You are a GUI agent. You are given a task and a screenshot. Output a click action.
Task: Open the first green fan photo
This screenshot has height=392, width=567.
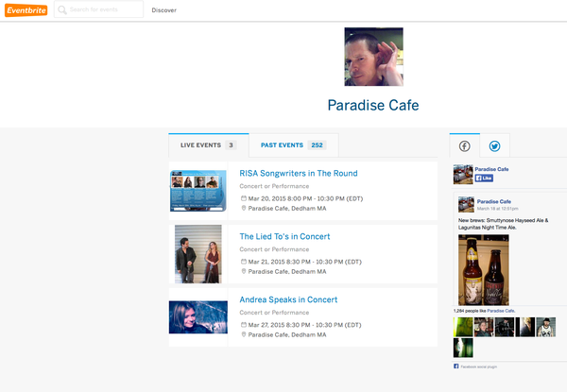(463, 327)
